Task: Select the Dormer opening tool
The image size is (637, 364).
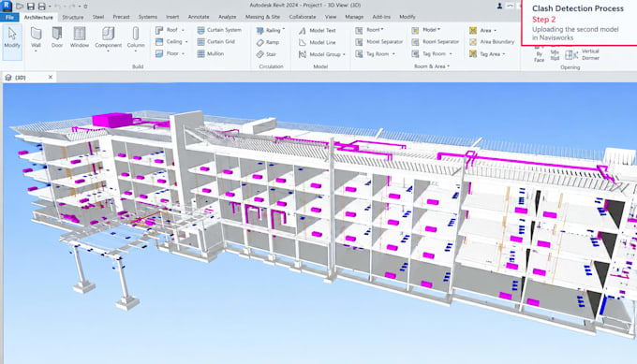Action: click(590, 58)
